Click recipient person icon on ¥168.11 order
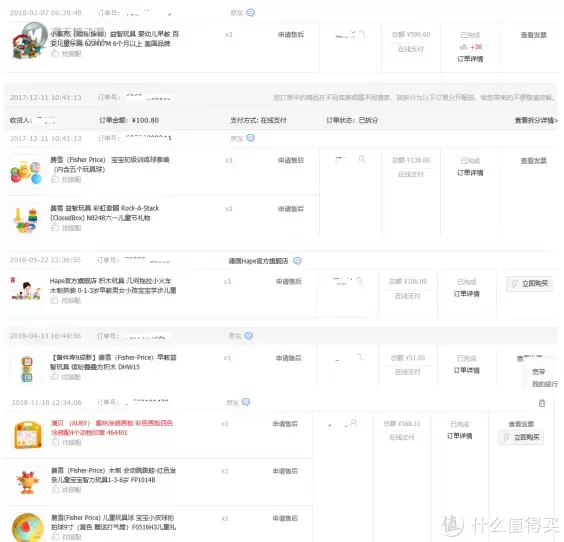Image resolution: width=564 pixels, height=542 pixels. (x=353, y=423)
